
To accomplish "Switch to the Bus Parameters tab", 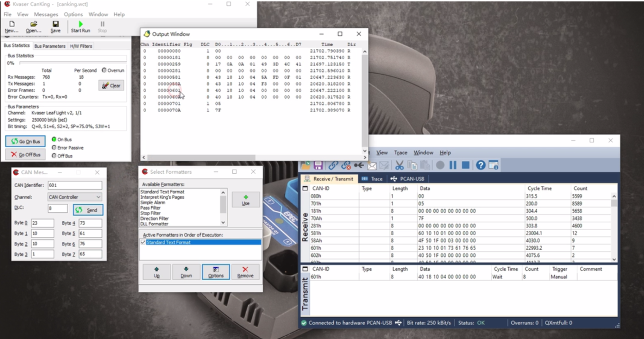I will [x=50, y=46].
